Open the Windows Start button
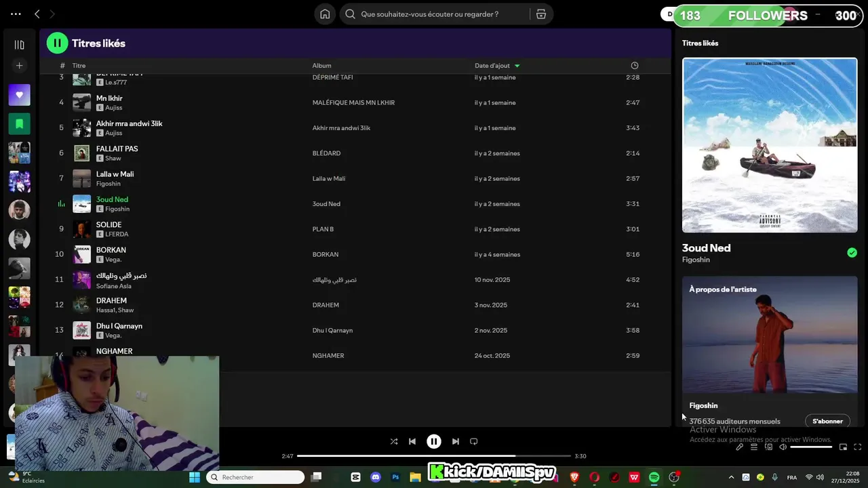Screen dimensions: 868x488 click(195, 477)
